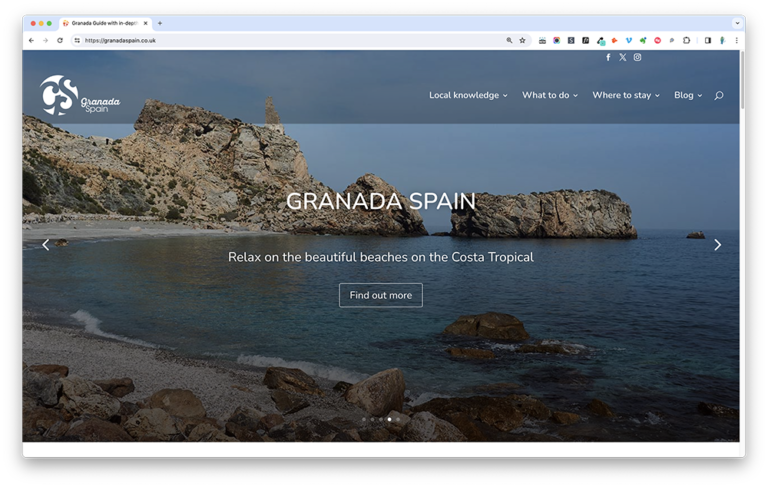Open the Instagram social icon
Image resolution: width=768 pixels, height=487 pixels.
[637, 57]
